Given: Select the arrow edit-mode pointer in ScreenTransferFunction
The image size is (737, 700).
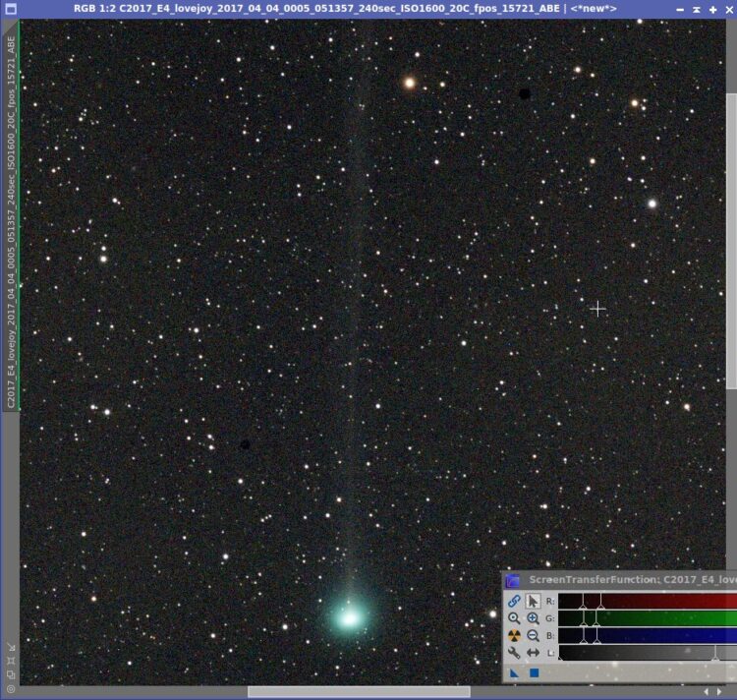Looking at the screenshot, I should coord(533,601).
